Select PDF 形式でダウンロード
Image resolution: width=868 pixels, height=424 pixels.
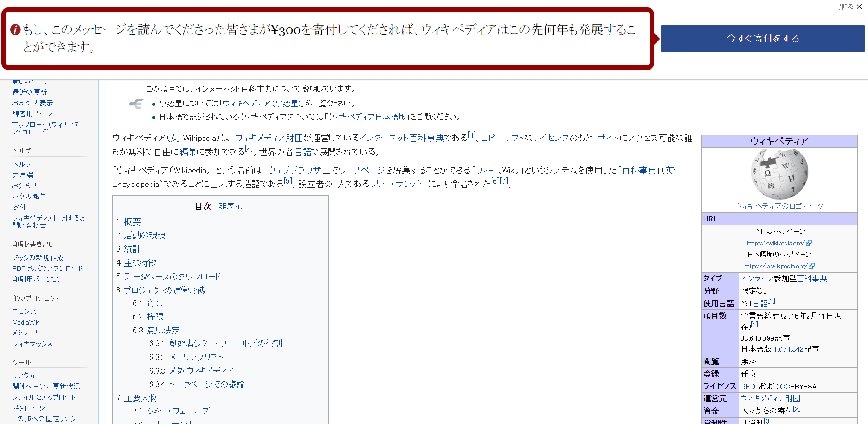point(47,268)
